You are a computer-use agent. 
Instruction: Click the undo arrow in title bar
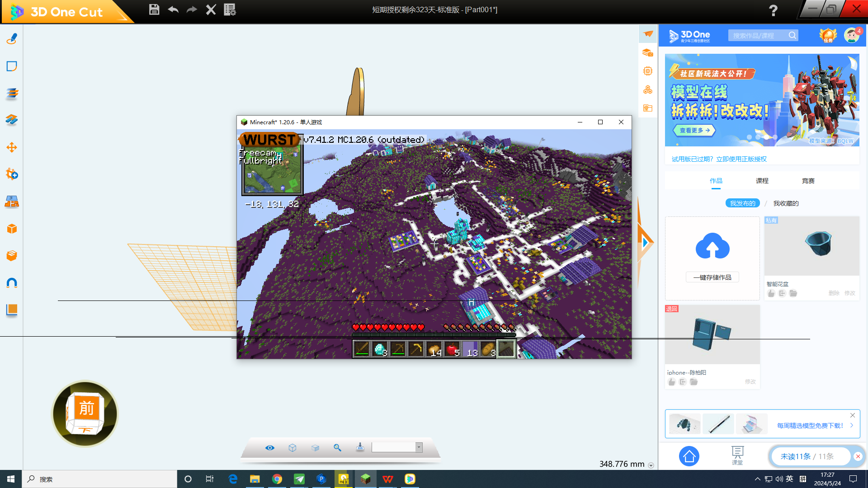click(x=173, y=9)
